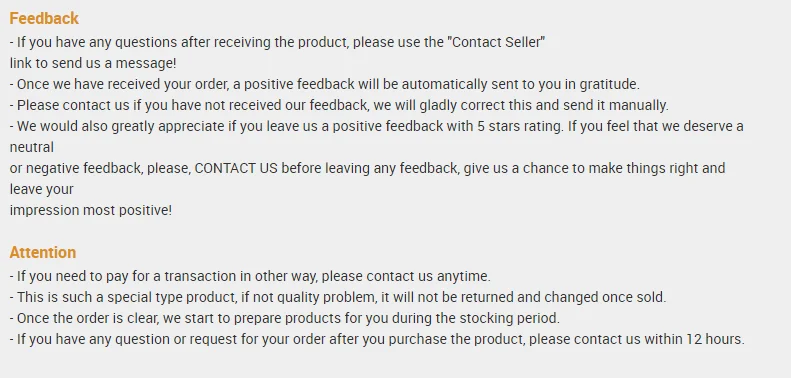Click the "stocking period" sentence
This screenshot has height=378, width=791.
[x=285, y=319]
